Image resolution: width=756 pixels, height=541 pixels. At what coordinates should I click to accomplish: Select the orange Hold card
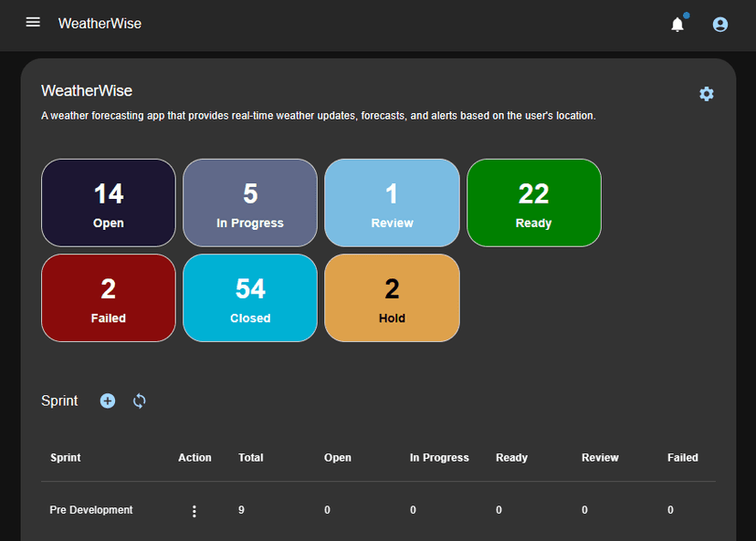pyautogui.click(x=392, y=298)
